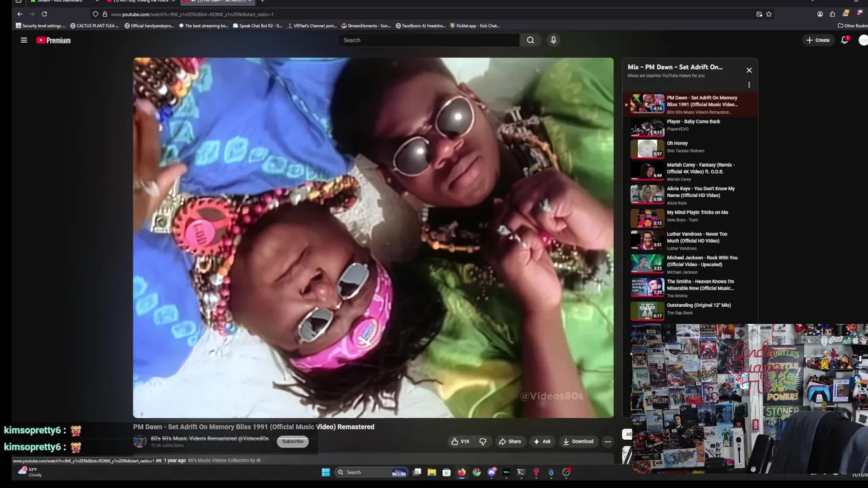Click the search magnifier button

pos(530,40)
